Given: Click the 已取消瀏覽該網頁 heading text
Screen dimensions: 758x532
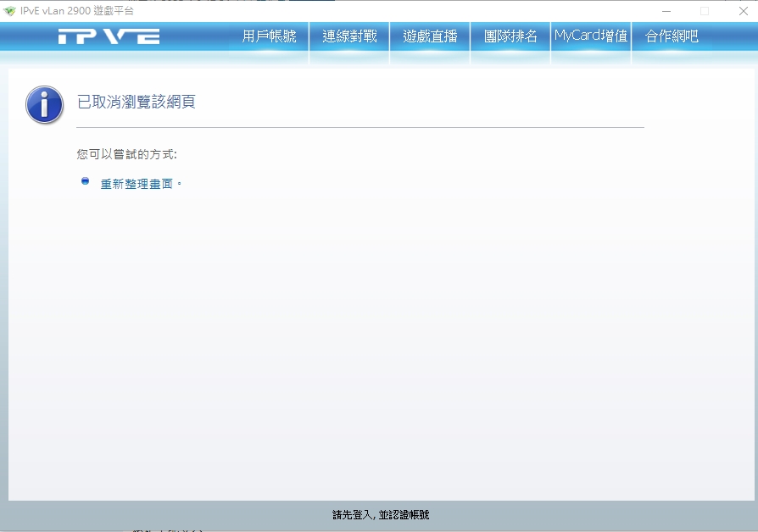Looking at the screenshot, I should (137, 102).
